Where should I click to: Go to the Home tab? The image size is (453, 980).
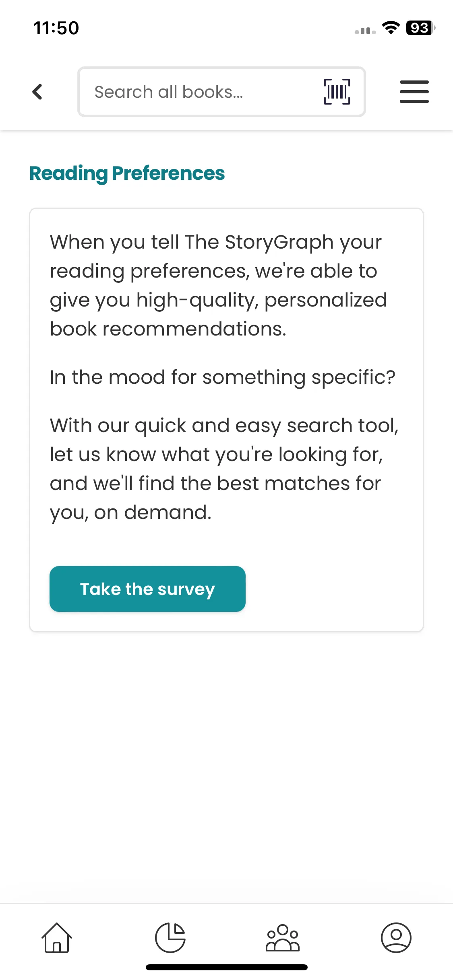point(57,937)
